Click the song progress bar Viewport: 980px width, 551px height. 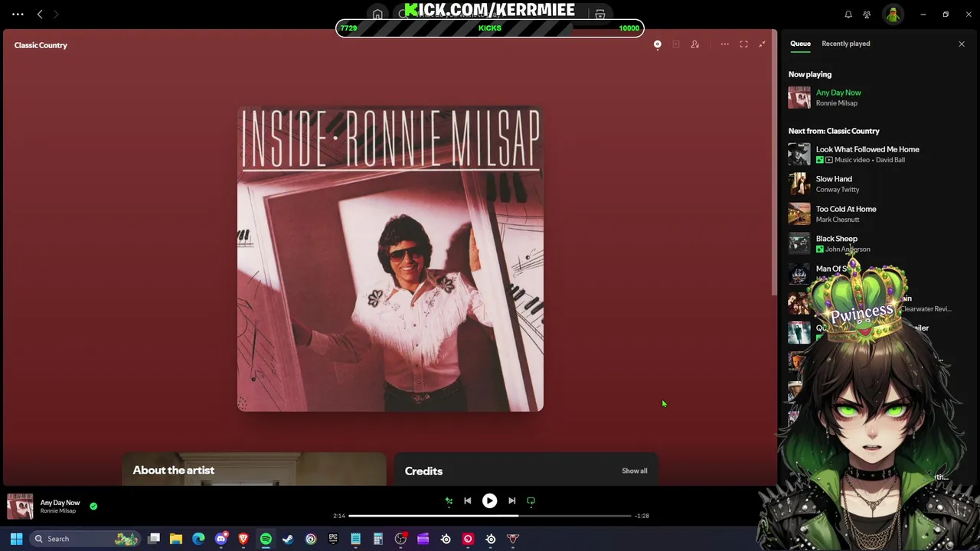490,516
